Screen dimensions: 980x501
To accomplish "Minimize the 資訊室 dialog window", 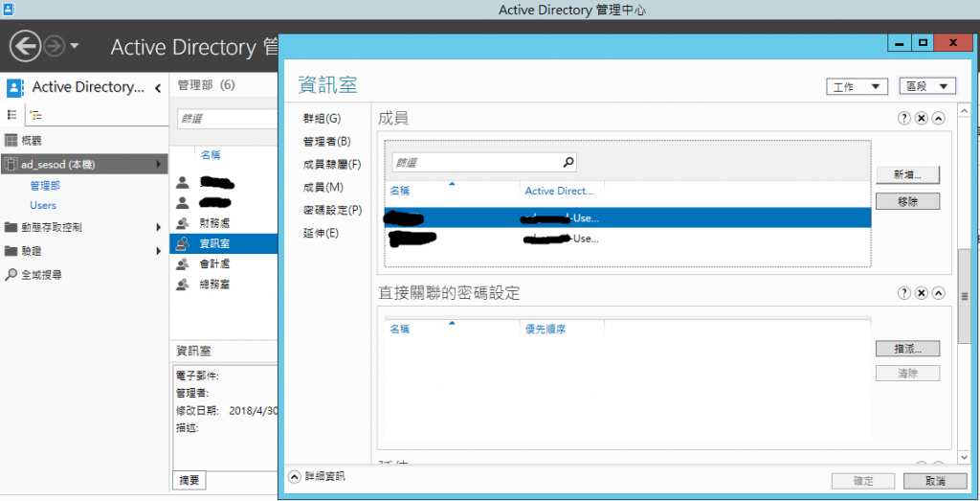I will 900,43.
